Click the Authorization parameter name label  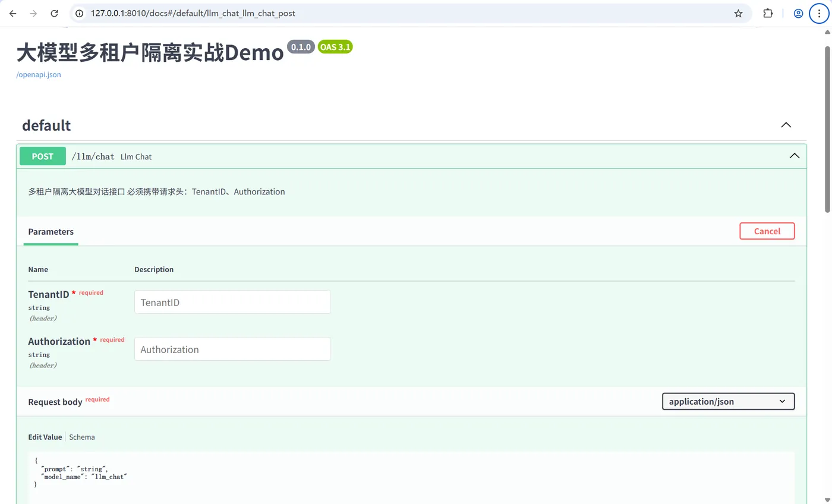(x=59, y=341)
